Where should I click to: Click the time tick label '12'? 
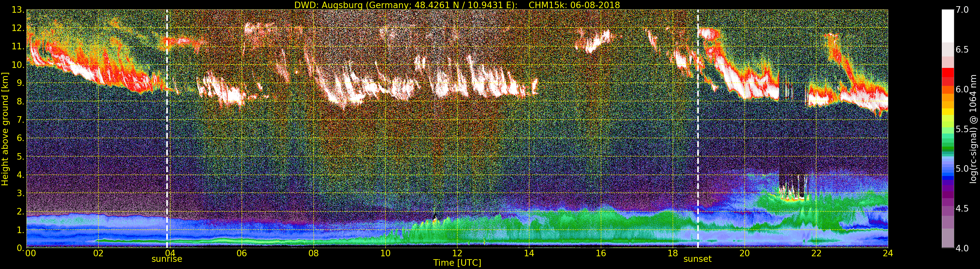(x=457, y=253)
